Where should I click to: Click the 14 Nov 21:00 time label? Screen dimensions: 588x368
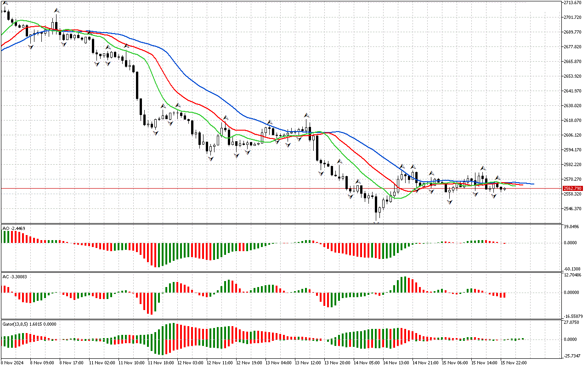[x=424, y=363]
